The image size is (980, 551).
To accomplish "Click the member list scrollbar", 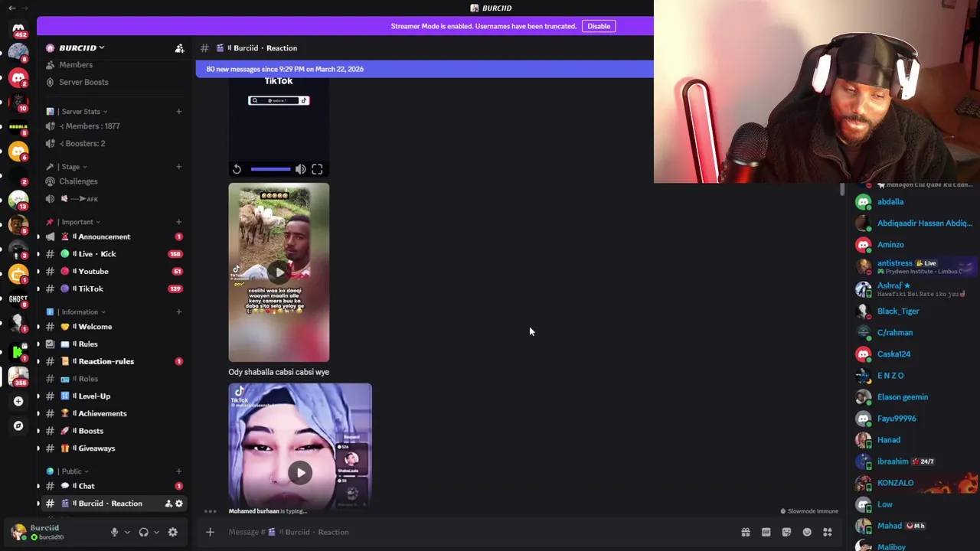I will tap(843, 189).
